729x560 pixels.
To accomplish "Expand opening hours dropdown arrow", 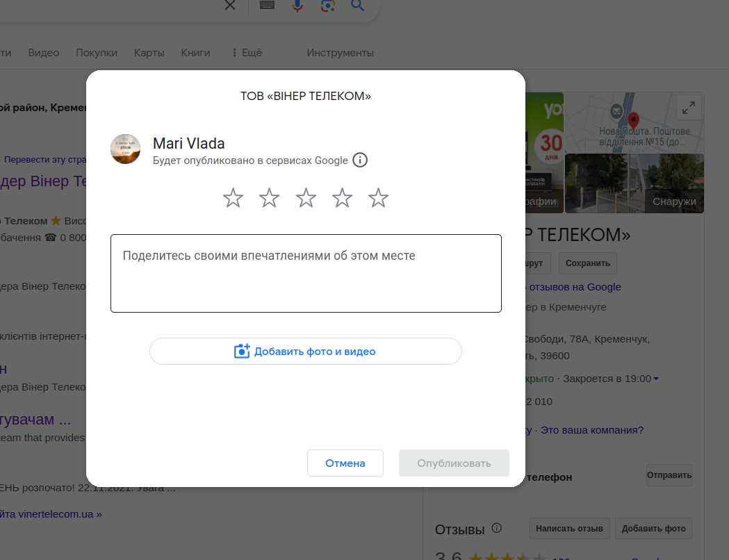I will pyautogui.click(x=656, y=379).
